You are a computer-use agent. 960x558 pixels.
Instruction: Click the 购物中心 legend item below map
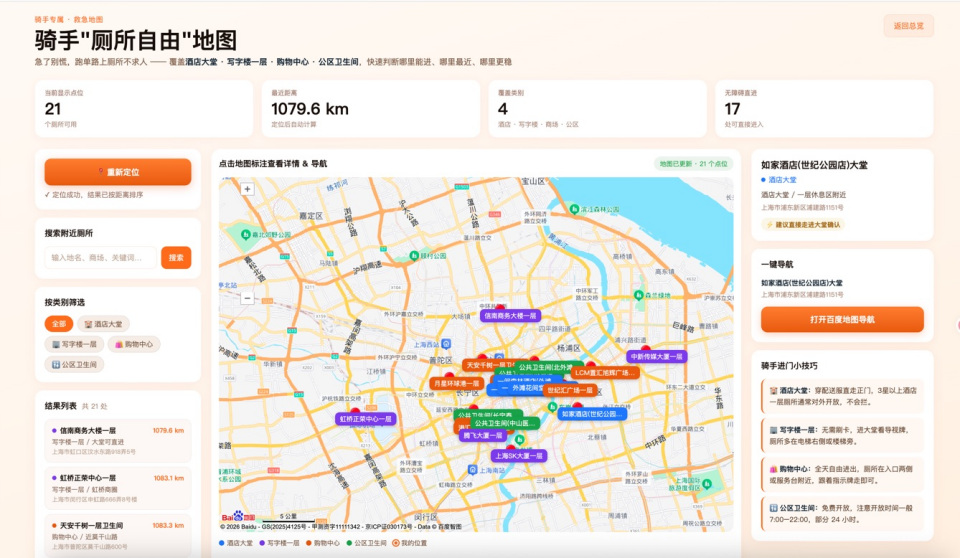coord(322,543)
